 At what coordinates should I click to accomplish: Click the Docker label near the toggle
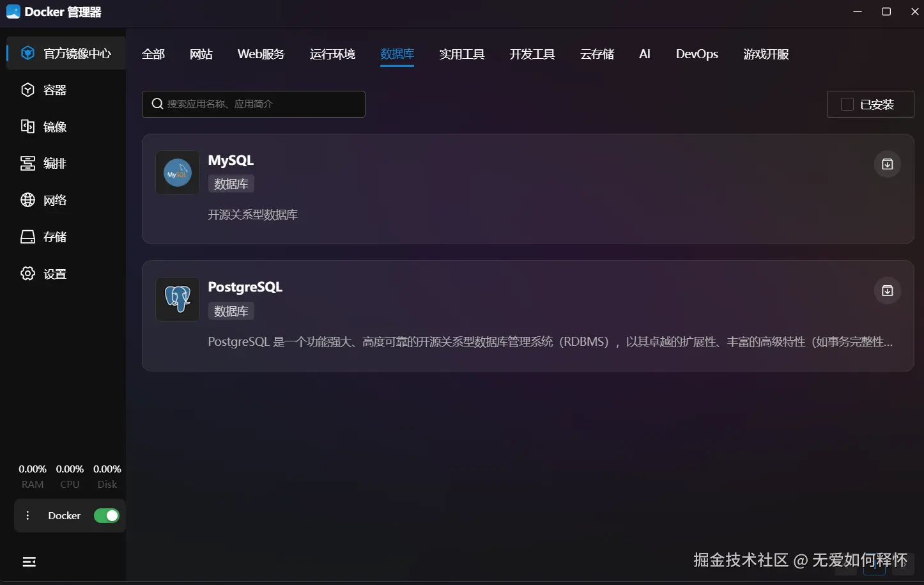[x=65, y=515]
